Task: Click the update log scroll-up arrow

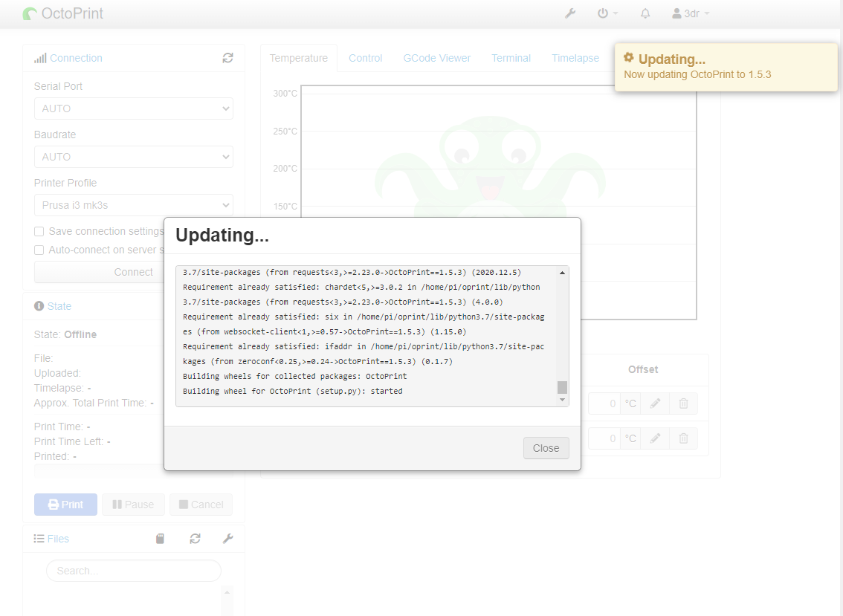Action: click(x=562, y=273)
